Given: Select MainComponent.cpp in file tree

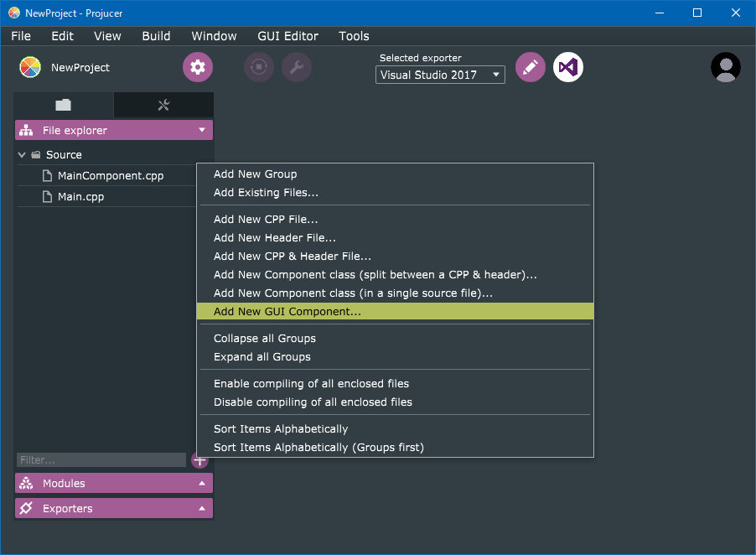Looking at the screenshot, I should click(x=110, y=176).
